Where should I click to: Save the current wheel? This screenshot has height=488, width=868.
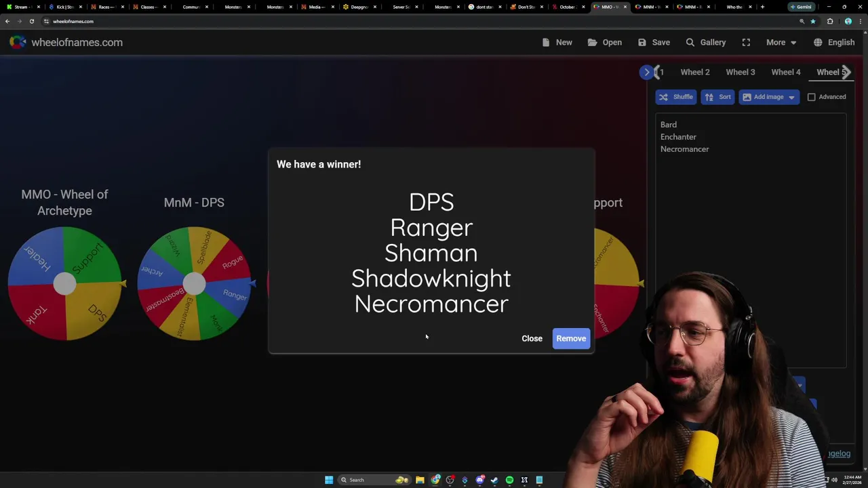[x=654, y=42]
